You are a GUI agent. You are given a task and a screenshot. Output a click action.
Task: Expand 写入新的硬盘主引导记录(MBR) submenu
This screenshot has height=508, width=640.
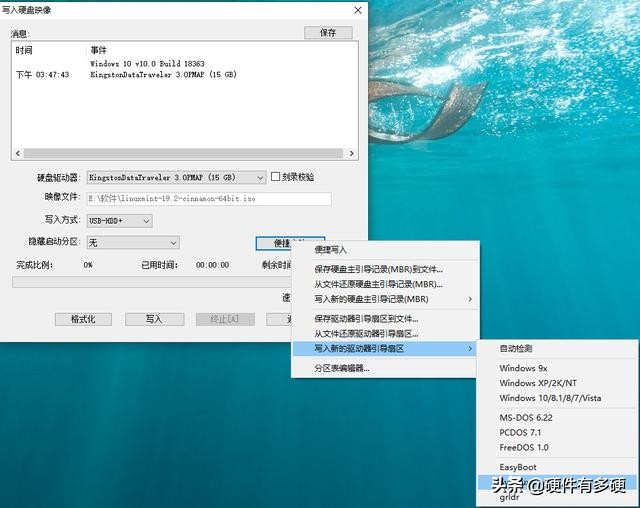pos(384,299)
